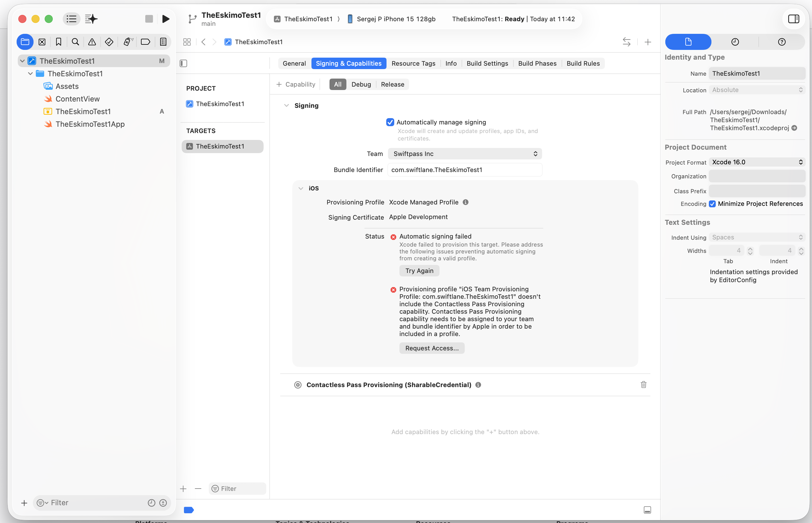812x523 pixels.
Task: Click the Try Again button
Action: (x=419, y=271)
